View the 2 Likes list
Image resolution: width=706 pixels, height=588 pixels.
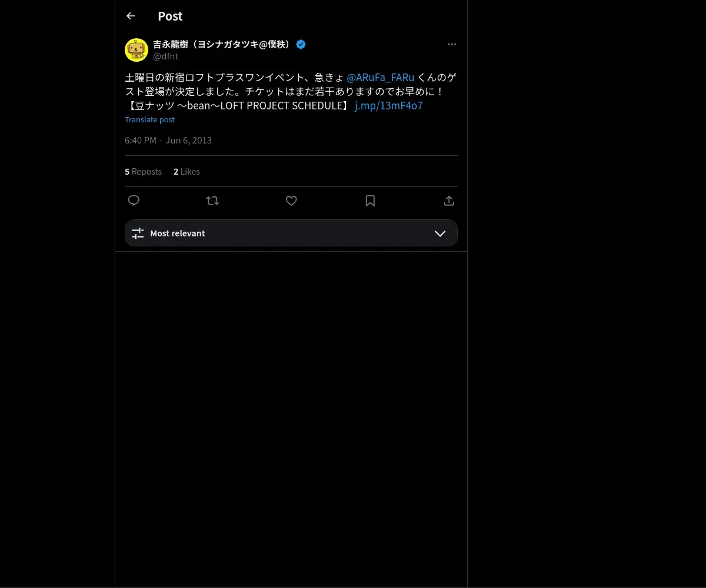(187, 172)
